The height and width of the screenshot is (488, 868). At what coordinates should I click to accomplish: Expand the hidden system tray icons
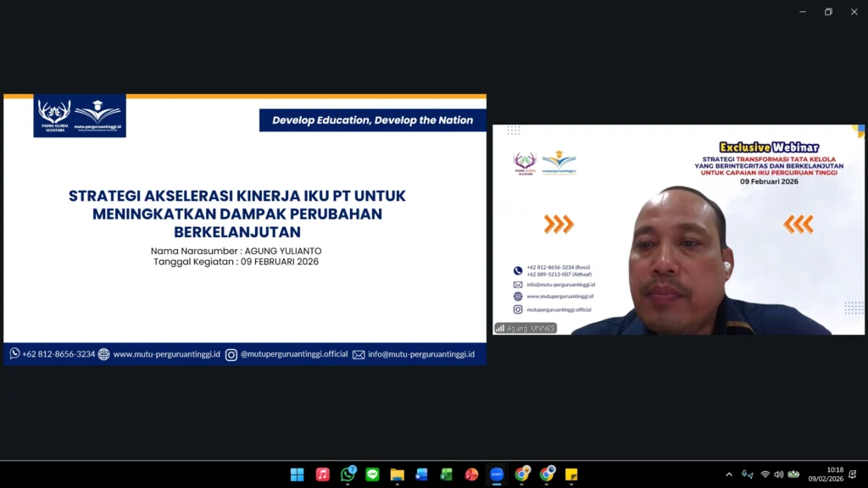pos(729,474)
